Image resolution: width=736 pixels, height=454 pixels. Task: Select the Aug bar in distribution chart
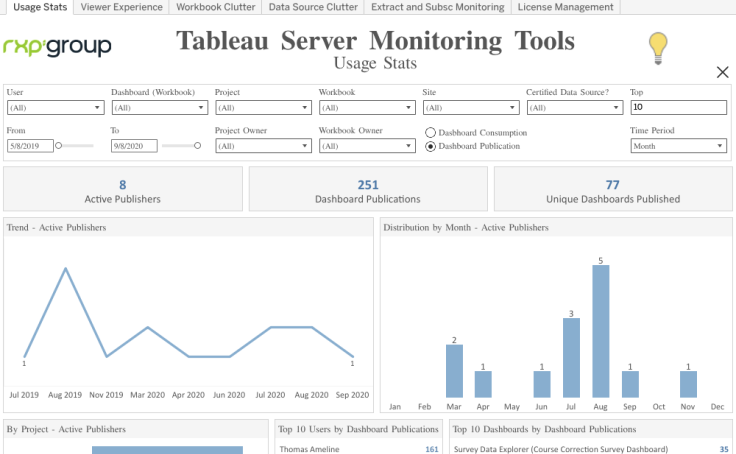[601, 331]
